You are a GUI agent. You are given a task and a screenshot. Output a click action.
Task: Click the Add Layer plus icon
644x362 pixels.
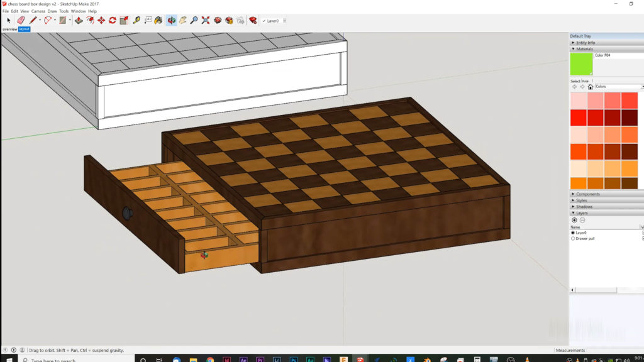point(574,220)
